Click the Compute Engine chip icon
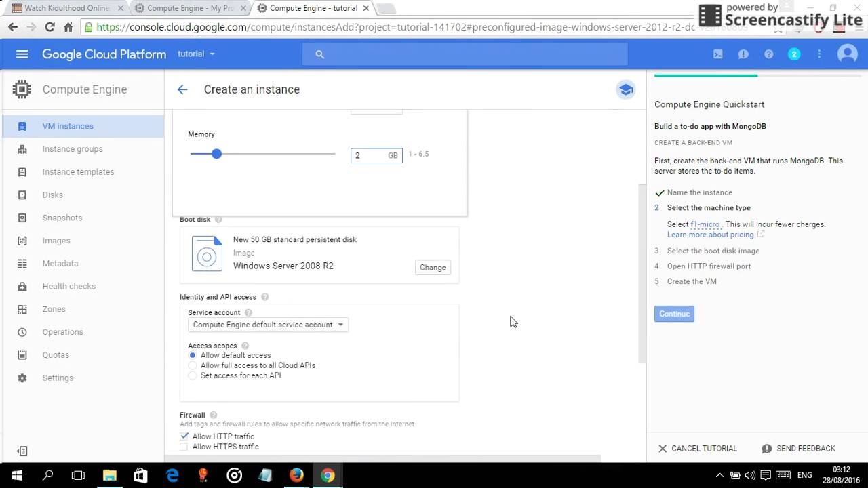The height and width of the screenshot is (488, 868). coord(22,89)
